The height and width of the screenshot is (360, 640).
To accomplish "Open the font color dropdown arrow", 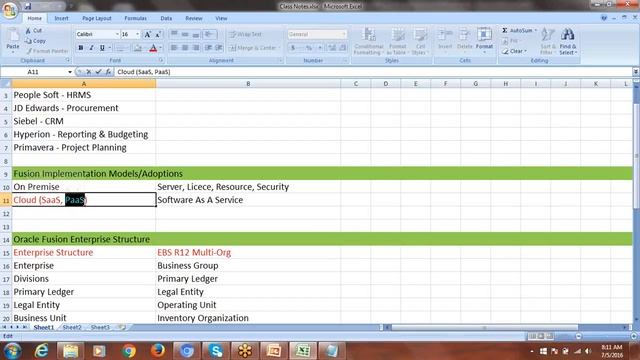I will tap(160, 48).
